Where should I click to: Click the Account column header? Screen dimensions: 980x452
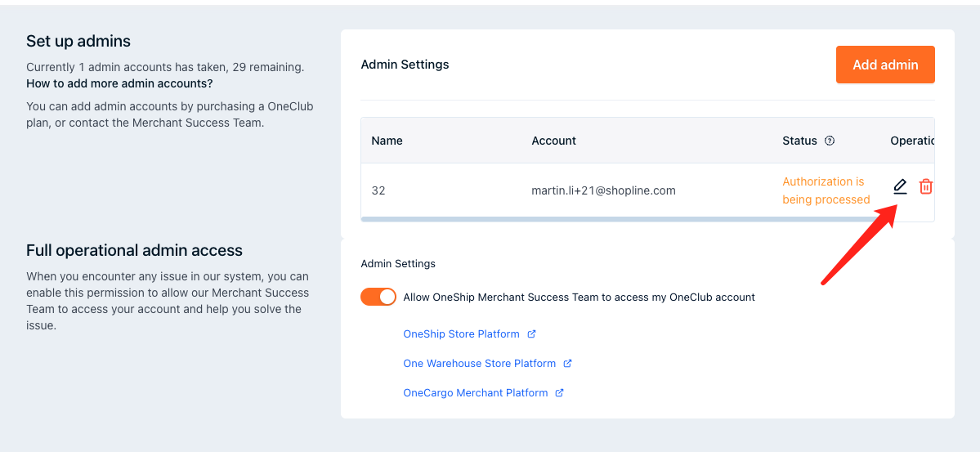(553, 141)
